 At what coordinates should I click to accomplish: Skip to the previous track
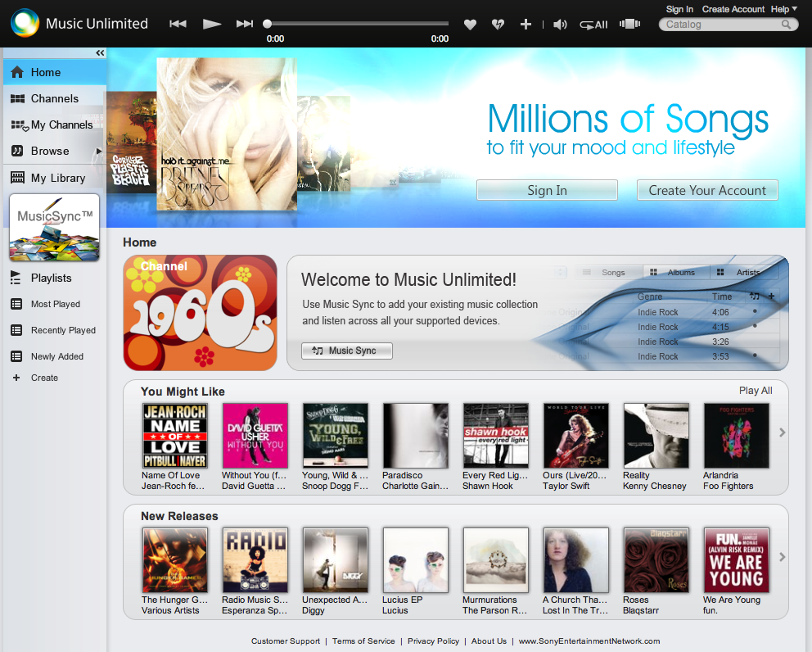click(178, 24)
